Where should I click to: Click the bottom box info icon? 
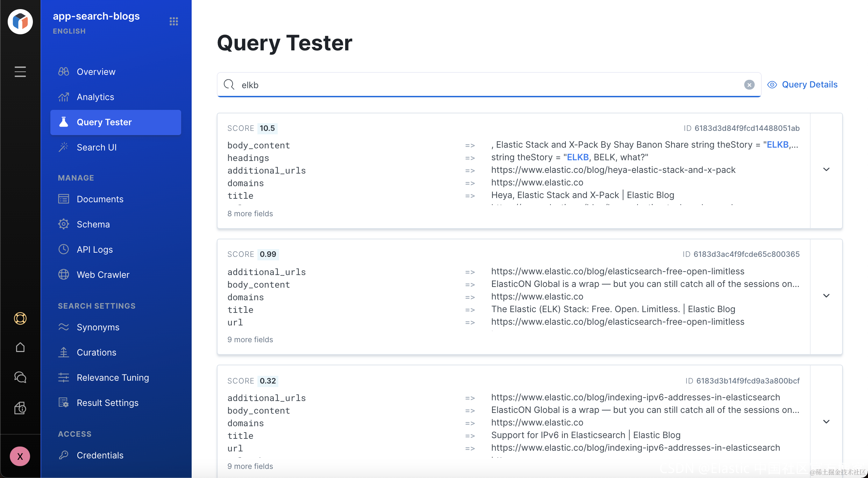[20, 408]
